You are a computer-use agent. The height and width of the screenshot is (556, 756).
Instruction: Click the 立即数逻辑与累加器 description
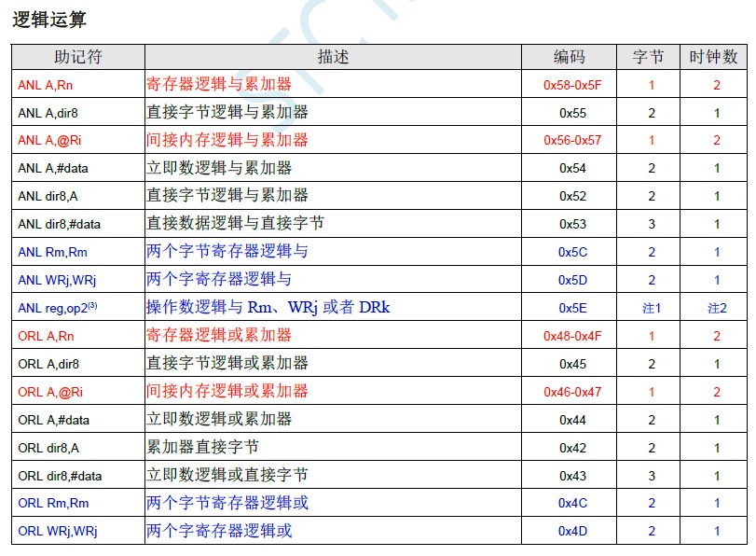tap(219, 168)
